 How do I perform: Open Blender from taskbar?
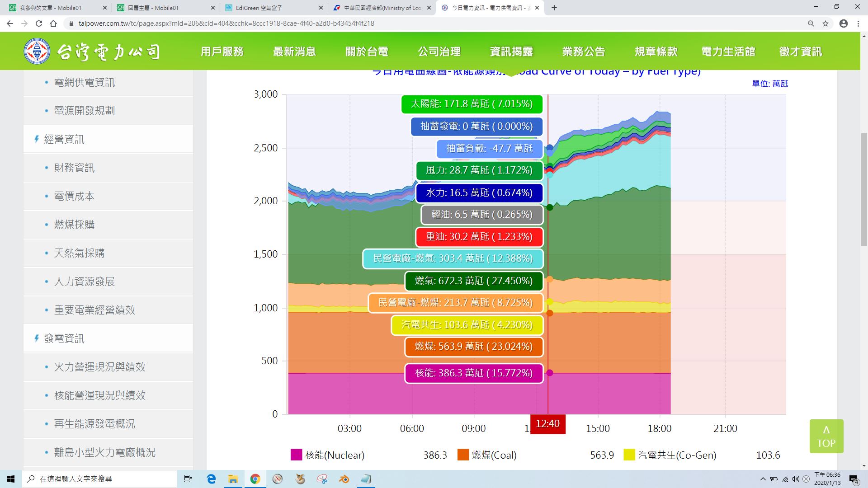(344, 479)
